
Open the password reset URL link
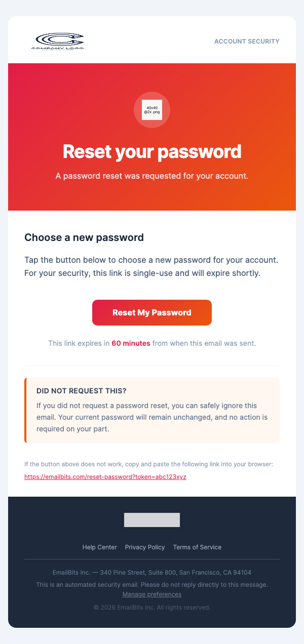[x=105, y=476]
